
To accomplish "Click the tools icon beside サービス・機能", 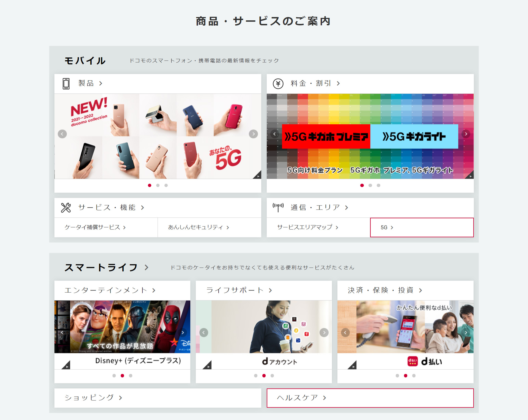I will (x=66, y=208).
